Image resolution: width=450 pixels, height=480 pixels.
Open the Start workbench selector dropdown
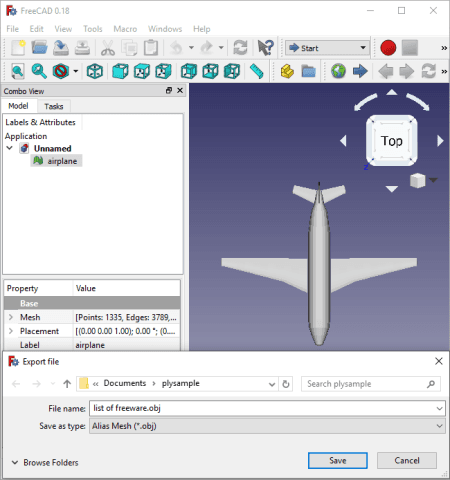point(327,48)
